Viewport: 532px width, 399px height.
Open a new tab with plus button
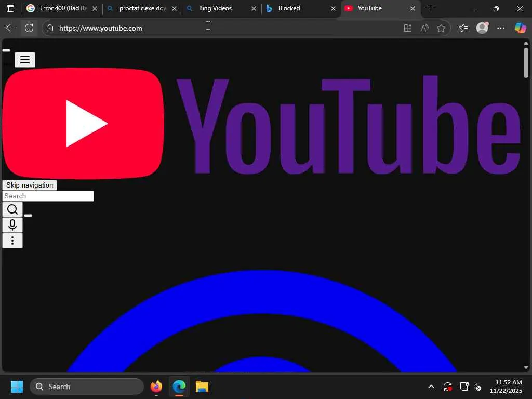[x=430, y=8]
